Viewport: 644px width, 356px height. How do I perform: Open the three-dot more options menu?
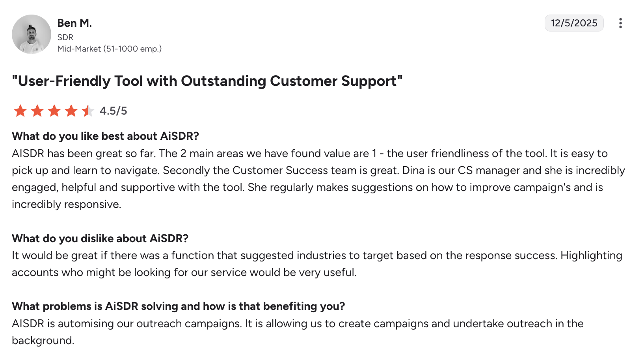pos(620,23)
